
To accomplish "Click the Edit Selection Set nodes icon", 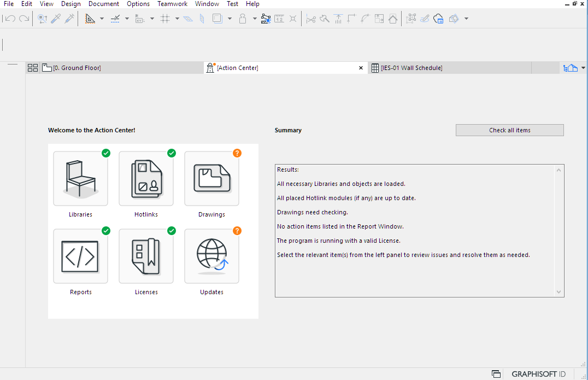I will click(x=411, y=19).
